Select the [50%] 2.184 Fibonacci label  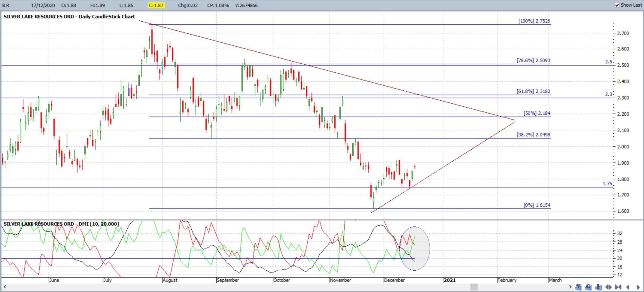[x=537, y=113]
